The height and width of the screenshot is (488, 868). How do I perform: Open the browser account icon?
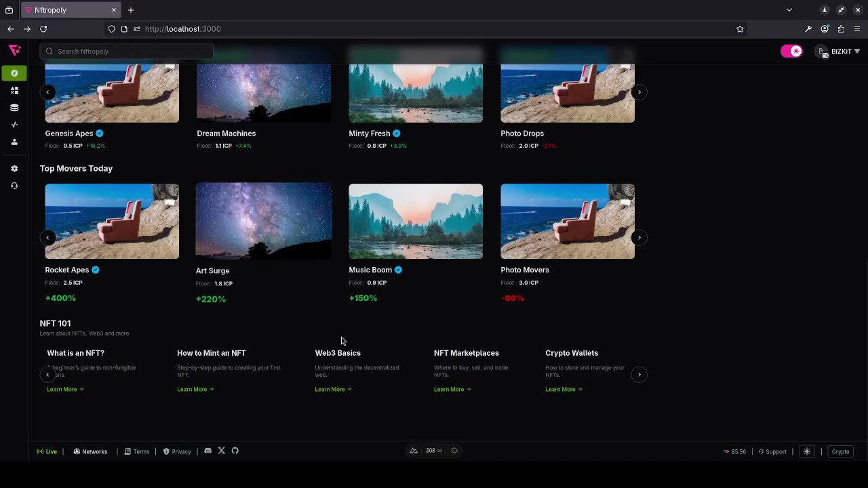(x=825, y=29)
